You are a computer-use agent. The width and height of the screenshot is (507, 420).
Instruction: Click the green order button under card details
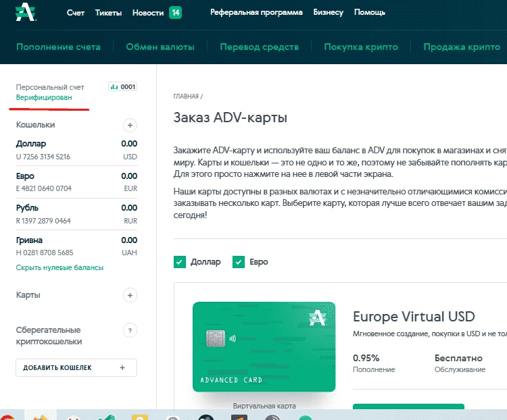408,406
